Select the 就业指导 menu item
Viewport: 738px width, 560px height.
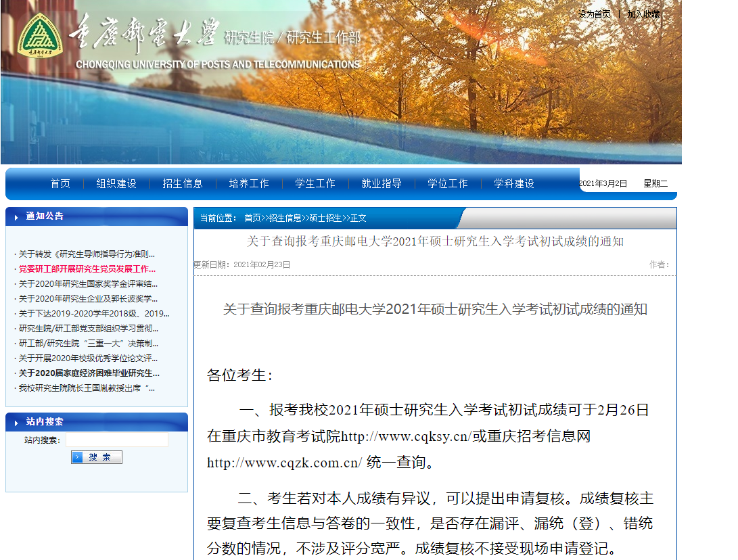click(382, 183)
